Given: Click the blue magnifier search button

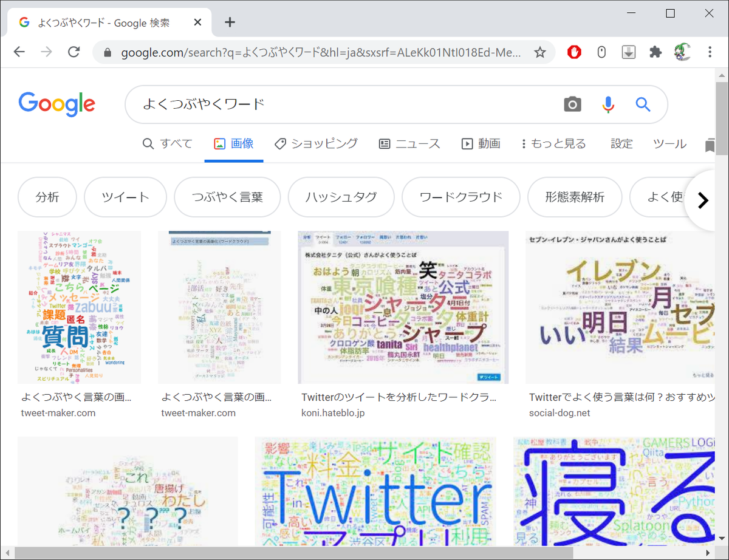Looking at the screenshot, I should click(643, 104).
